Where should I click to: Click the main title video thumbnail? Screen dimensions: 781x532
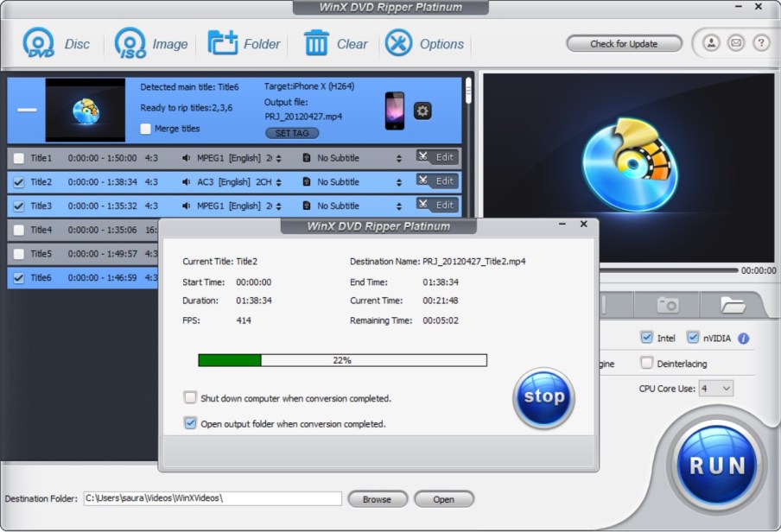click(86, 110)
